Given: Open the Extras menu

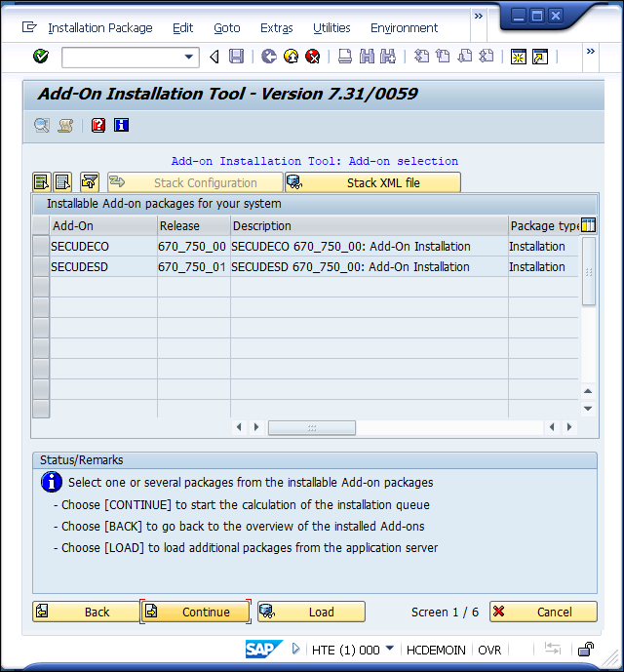Looking at the screenshot, I should point(277,28).
